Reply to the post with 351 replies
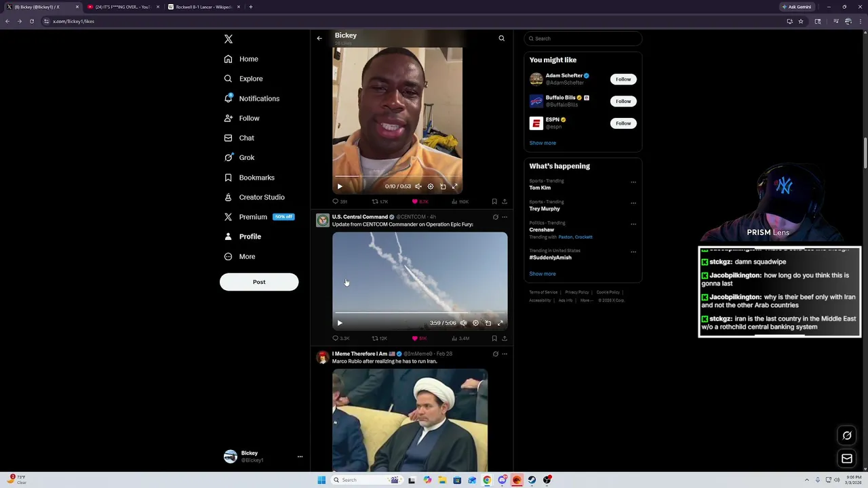The width and height of the screenshot is (868, 488). [x=340, y=201]
